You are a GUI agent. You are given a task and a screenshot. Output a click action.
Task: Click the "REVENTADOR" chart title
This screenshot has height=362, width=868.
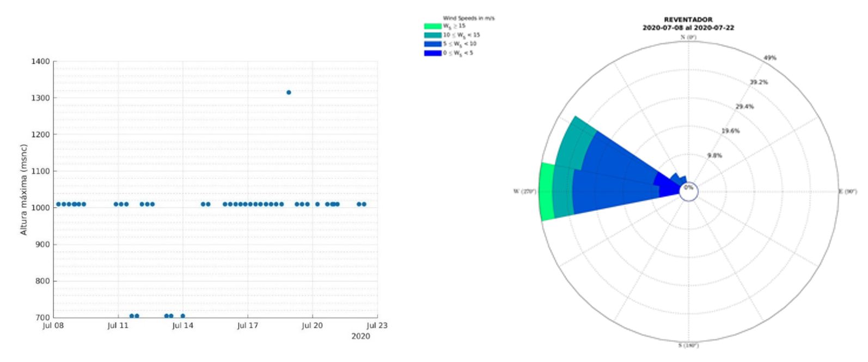point(688,20)
